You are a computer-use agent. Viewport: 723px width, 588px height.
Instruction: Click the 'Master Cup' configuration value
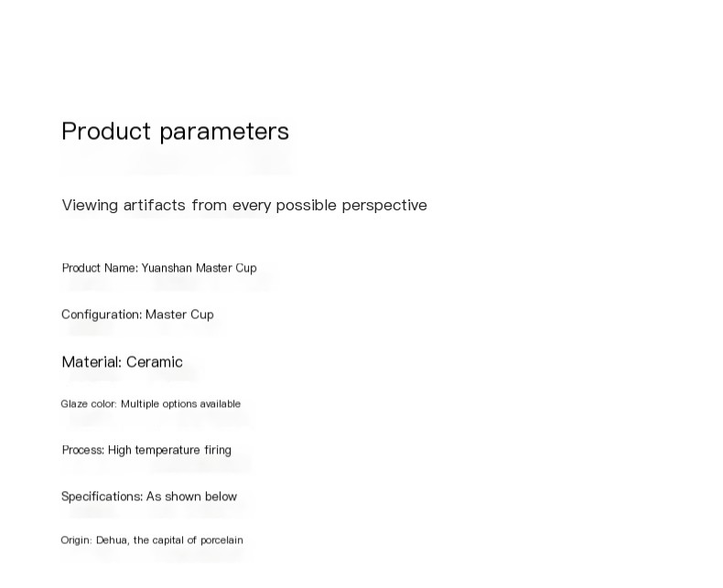[x=179, y=315]
